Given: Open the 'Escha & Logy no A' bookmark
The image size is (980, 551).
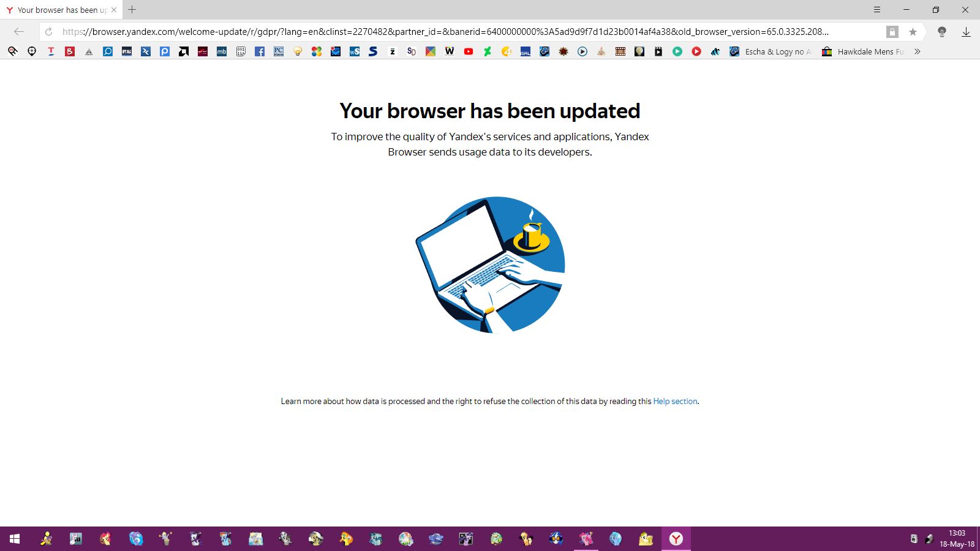Looking at the screenshot, I should [x=771, y=51].
